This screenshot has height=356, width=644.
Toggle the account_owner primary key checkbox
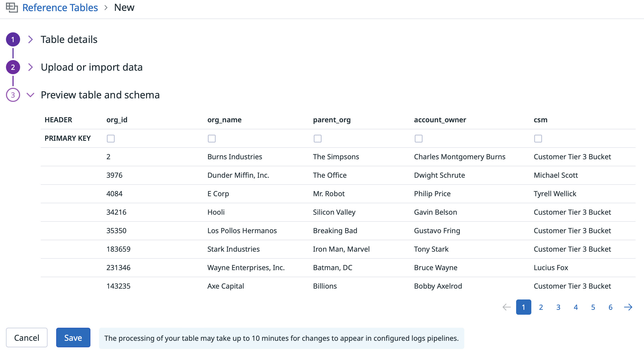click(419, 139)
